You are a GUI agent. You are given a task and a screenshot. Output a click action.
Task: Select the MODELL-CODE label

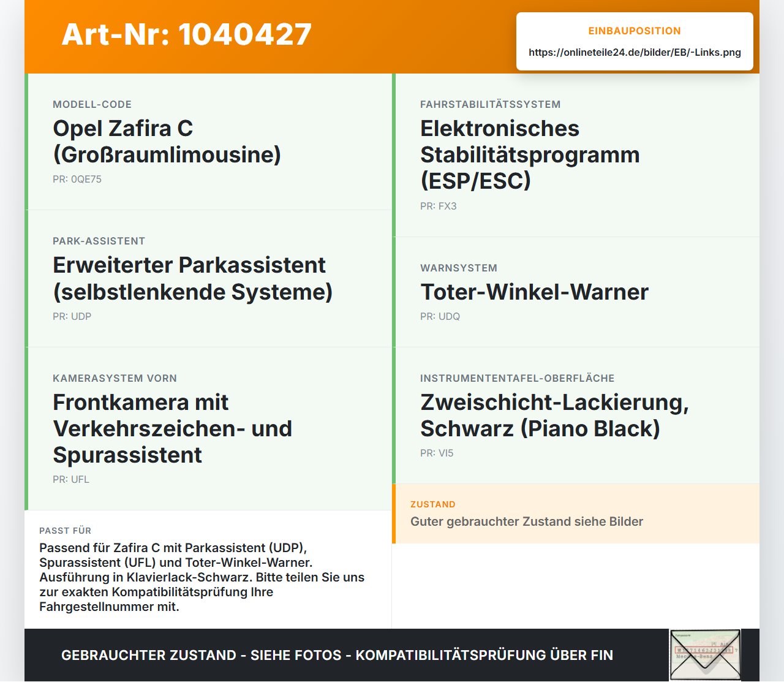[x=92, y=104]
